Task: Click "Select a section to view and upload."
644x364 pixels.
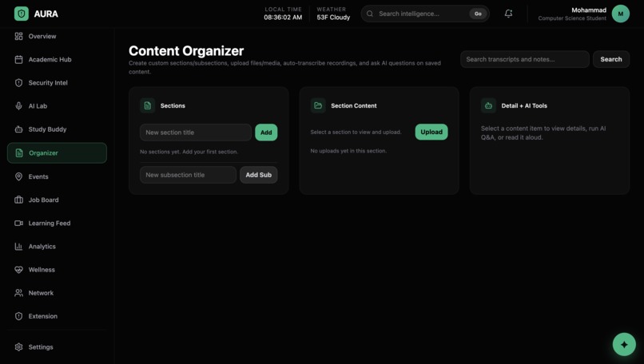Action: (356, 133)
